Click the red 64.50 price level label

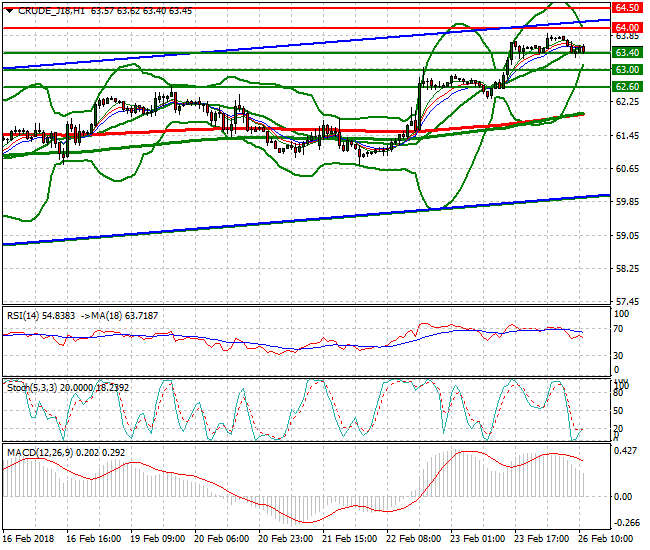click(x=627, y=7)
